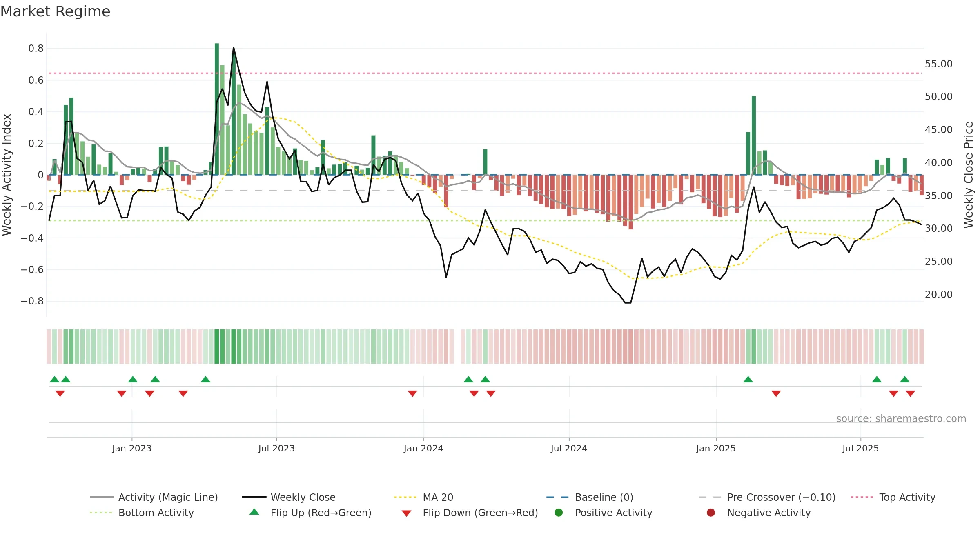Click the source: sharemaestro.com text
Viewport: 980px width, 551px height.
(901, 418)
